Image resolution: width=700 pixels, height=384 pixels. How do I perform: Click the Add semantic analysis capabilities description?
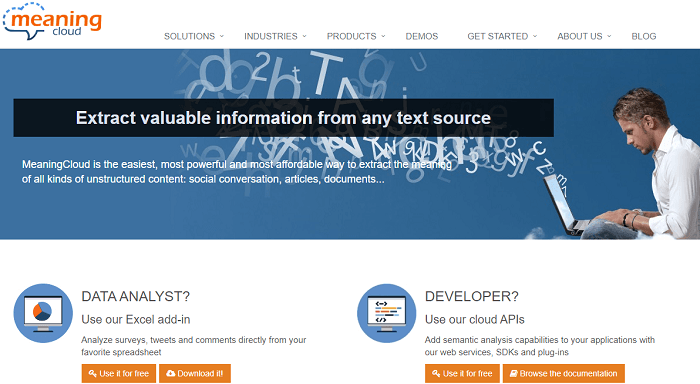pos(540,346)
